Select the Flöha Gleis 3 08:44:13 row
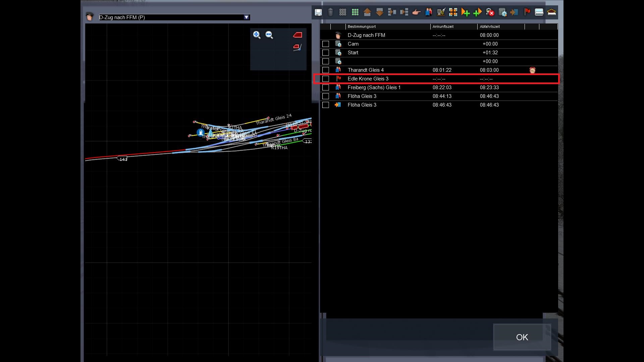This screenshot has height=362, width=644. pos(362,96)
